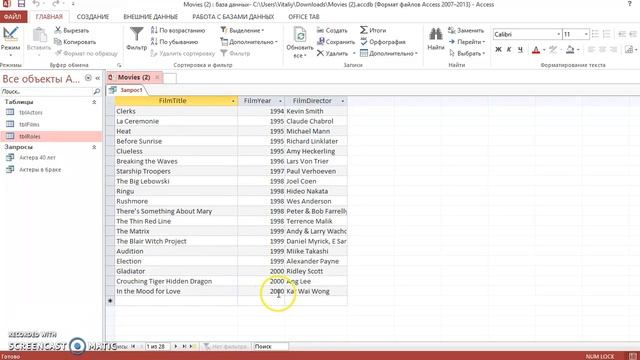The image size is (640, 360).
Task: Run Орфография spell check
Action: tap(383, 42)
